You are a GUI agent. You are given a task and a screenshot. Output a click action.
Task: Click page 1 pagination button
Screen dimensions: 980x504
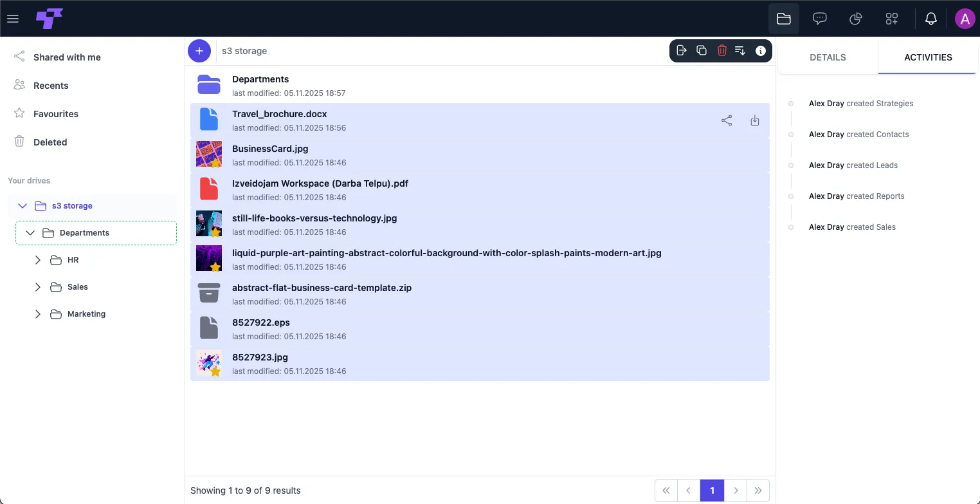(712, 490)
